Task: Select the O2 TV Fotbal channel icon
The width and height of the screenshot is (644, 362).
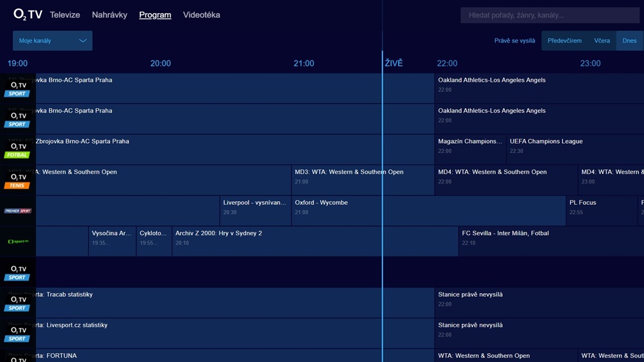Action: point(17,149)
